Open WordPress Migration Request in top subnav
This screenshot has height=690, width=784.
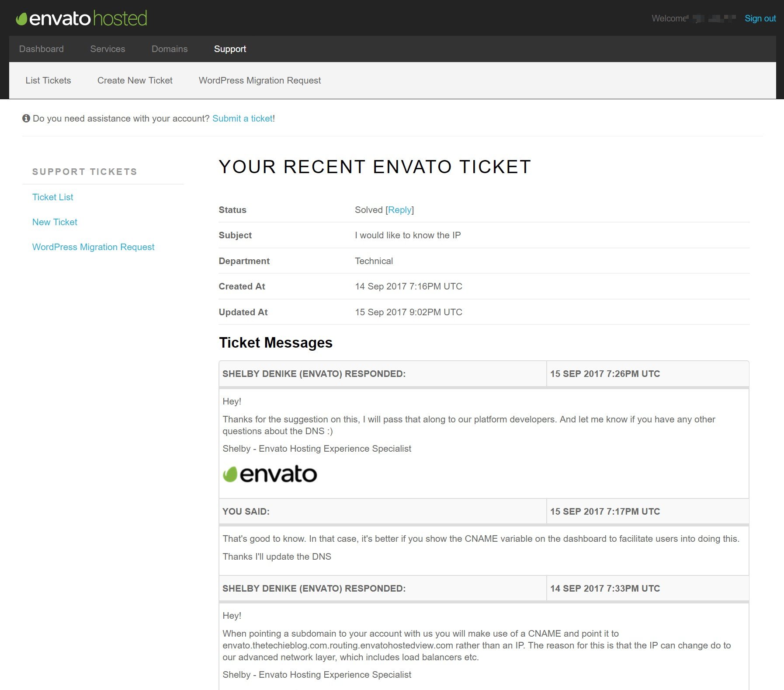pos(260,80)
